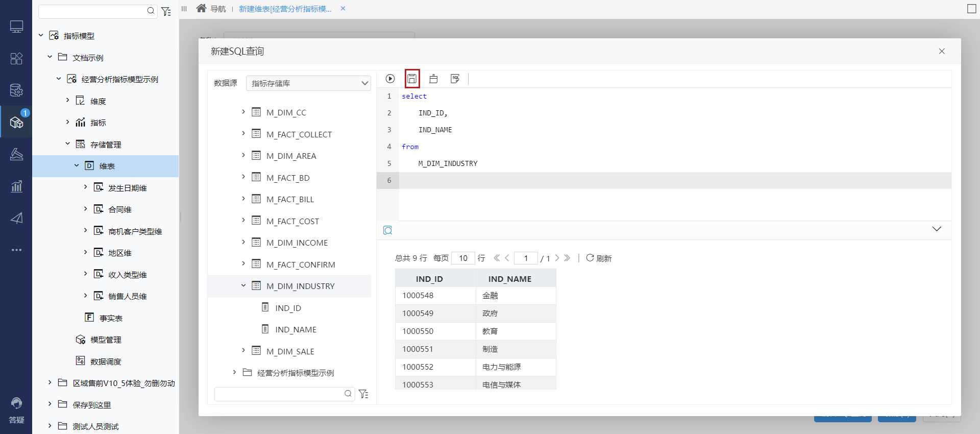Click the result preview search icon
Image resolution: width=980 pixels, height=434 pixels.
388,230
